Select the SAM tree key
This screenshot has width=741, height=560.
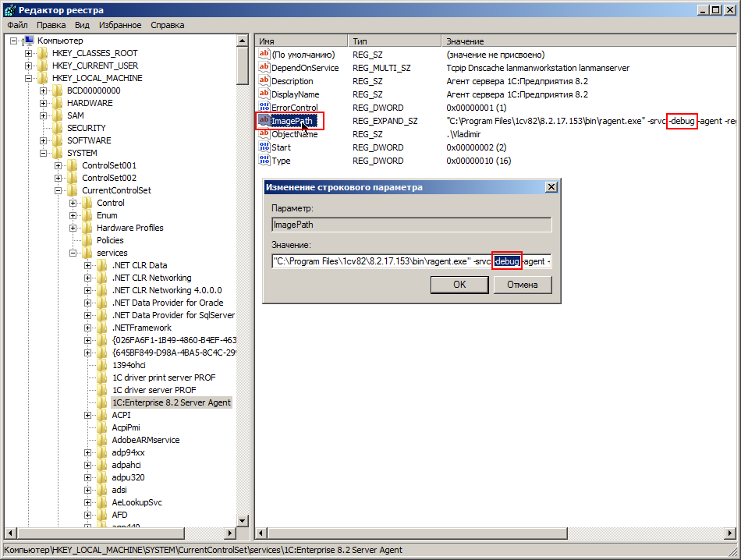(76, 115)
